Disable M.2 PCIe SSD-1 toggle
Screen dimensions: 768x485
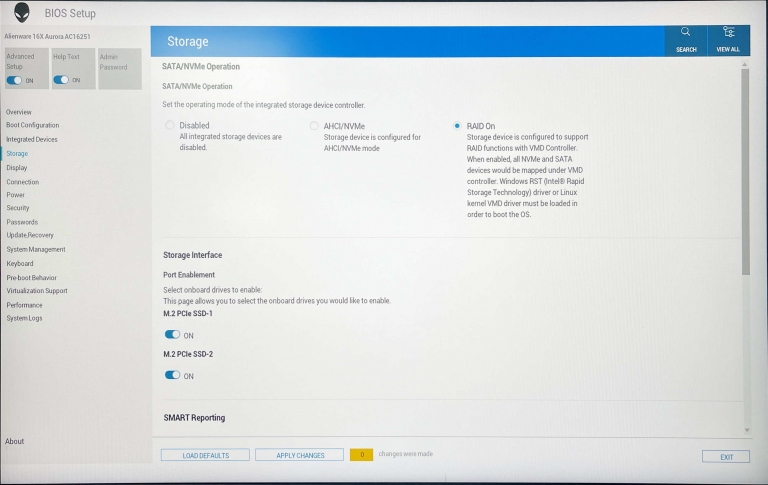pyautogui.click(x=172, y=335)
